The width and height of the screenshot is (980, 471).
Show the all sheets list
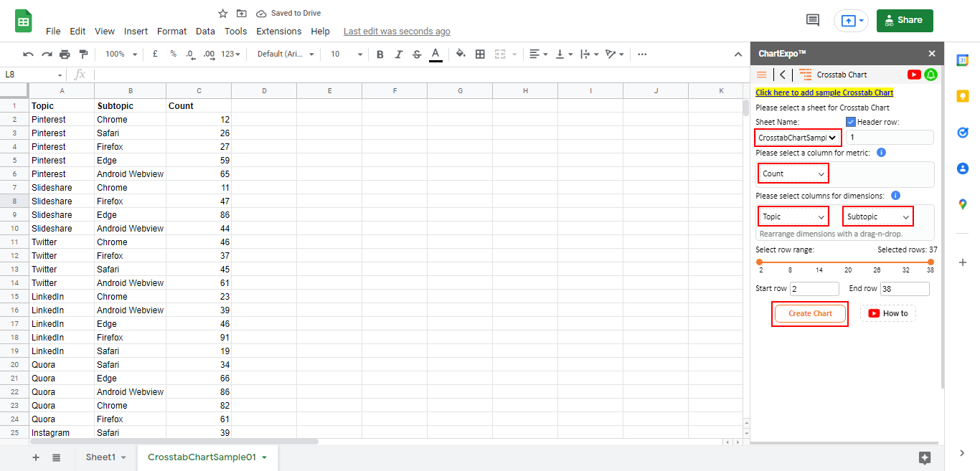[x=56, y=457]
